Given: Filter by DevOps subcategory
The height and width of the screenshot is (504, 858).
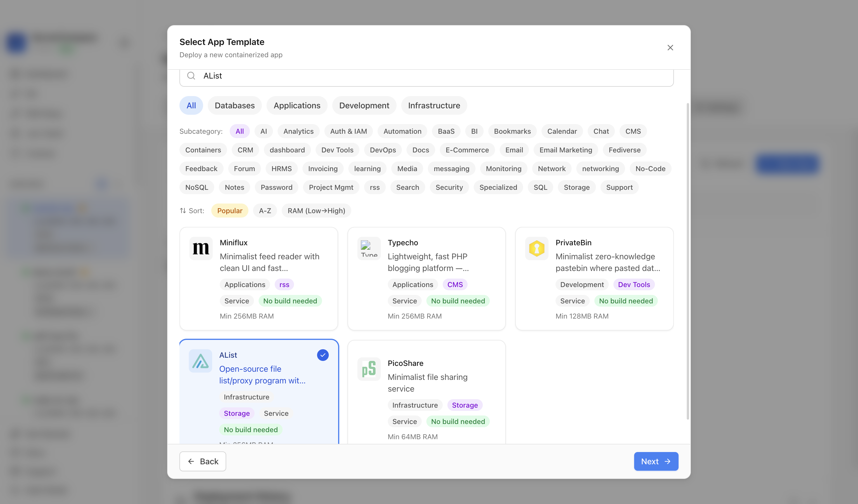Looking at the screenshot, I should click(383, 150).
